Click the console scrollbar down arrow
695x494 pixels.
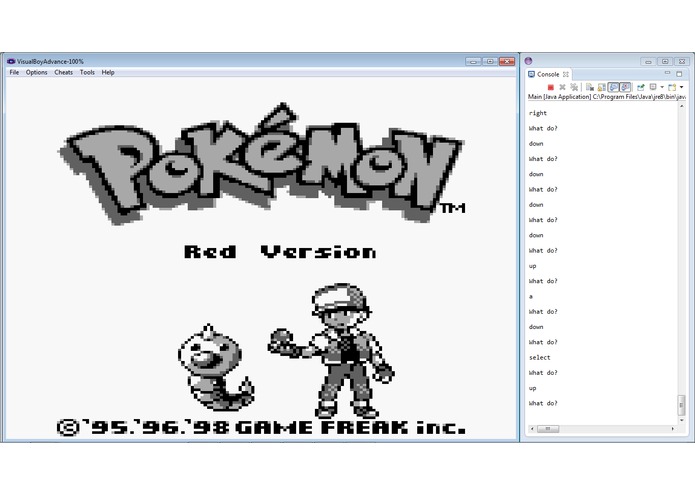682,420
